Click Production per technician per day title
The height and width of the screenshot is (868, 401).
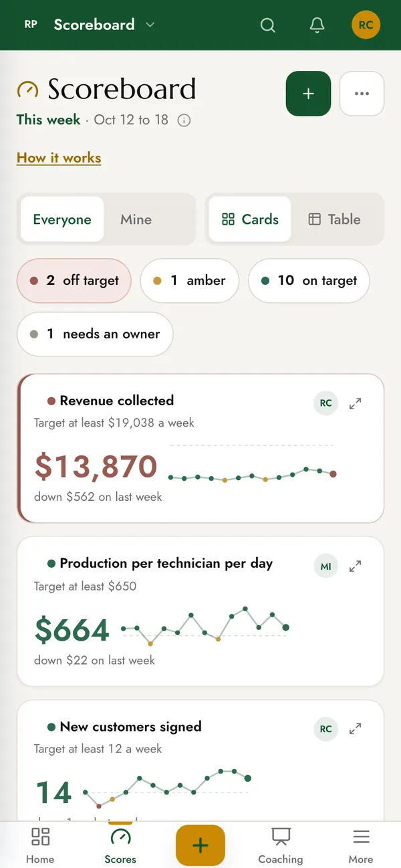pos(166,563)
